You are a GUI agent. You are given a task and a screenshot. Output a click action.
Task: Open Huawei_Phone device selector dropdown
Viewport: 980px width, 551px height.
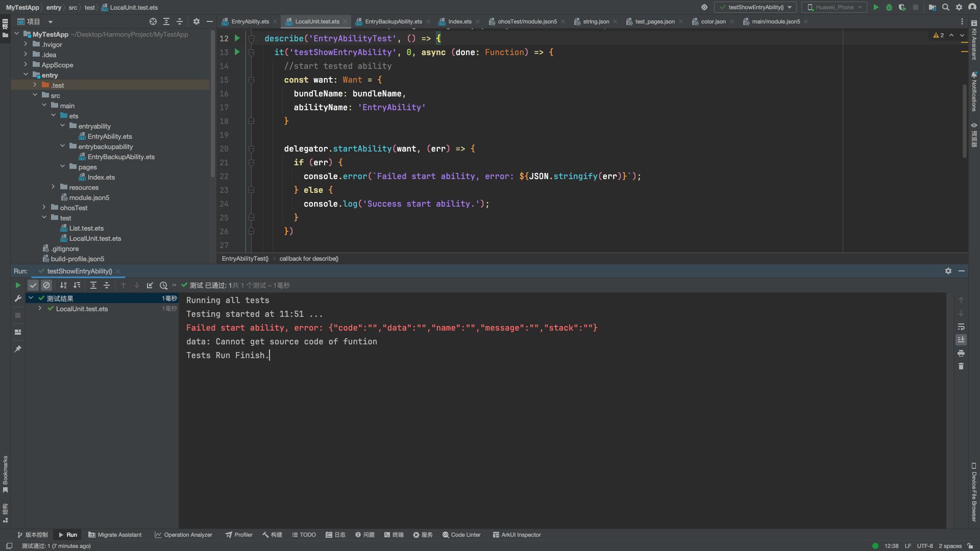click(x=835, y=7)
